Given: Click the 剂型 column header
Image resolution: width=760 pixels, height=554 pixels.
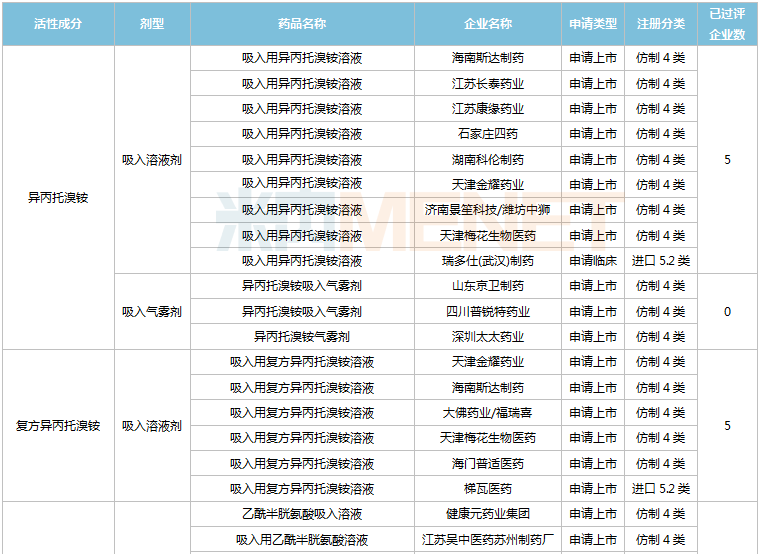Looking at the screenshot, I should click(152, 24).
